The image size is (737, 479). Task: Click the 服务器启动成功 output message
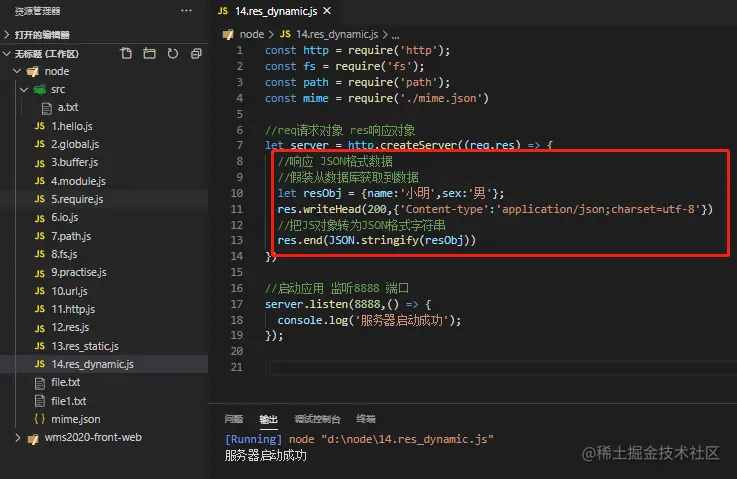(x=266, y=455)
